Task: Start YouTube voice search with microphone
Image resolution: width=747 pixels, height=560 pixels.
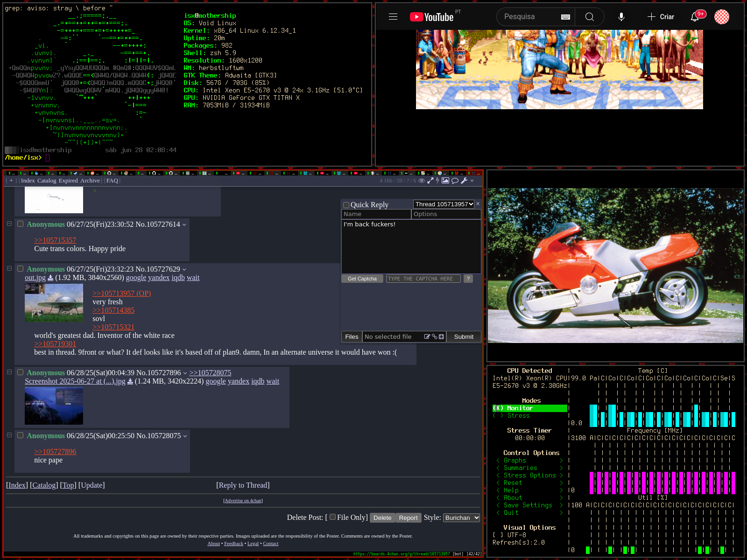Action: 621,17
